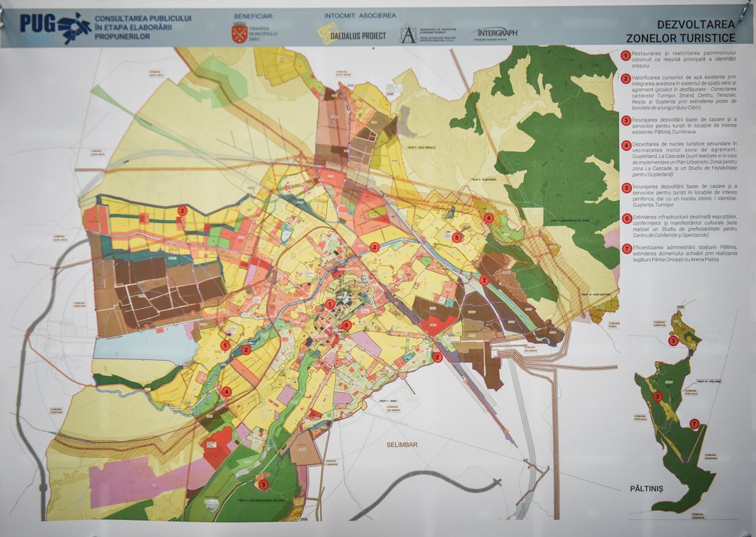Screen dimensions: 756x537
Task: Click the 'PĂLTINIȘ' inset title
Action: pyautogui.click(x=646, y=489)
